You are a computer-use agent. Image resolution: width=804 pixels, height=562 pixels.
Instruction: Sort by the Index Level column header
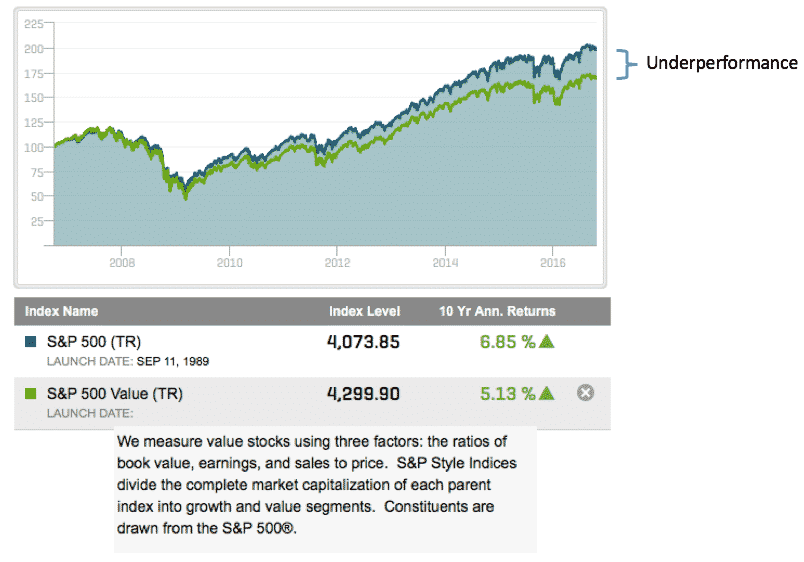tap(364, 311)
